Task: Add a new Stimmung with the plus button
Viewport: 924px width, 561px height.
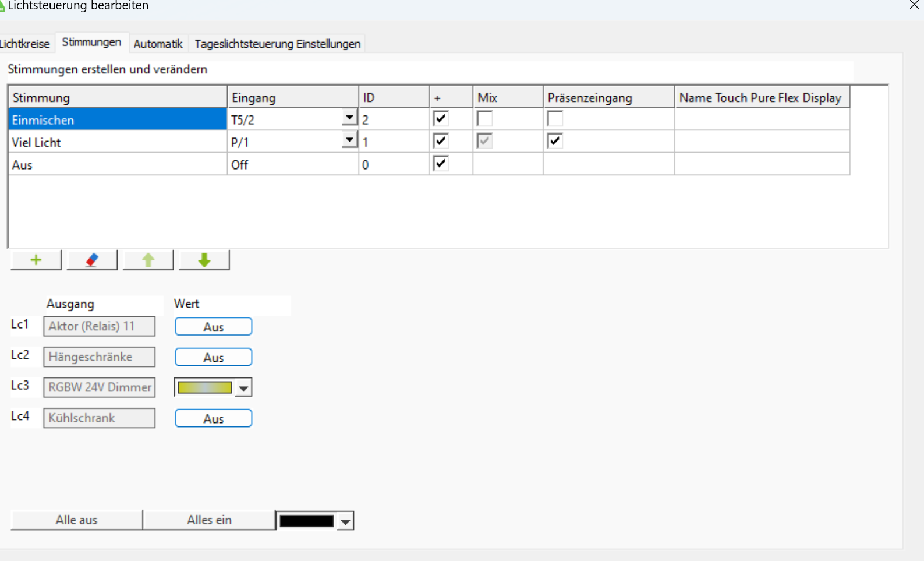Action: 36,260
